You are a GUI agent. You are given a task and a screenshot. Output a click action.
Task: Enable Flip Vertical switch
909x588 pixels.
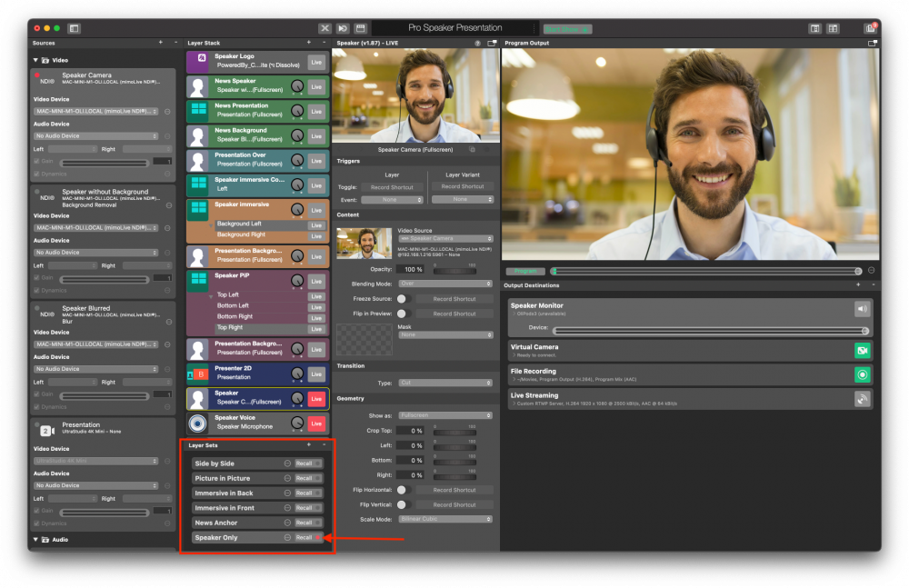(x=405, y=505)
